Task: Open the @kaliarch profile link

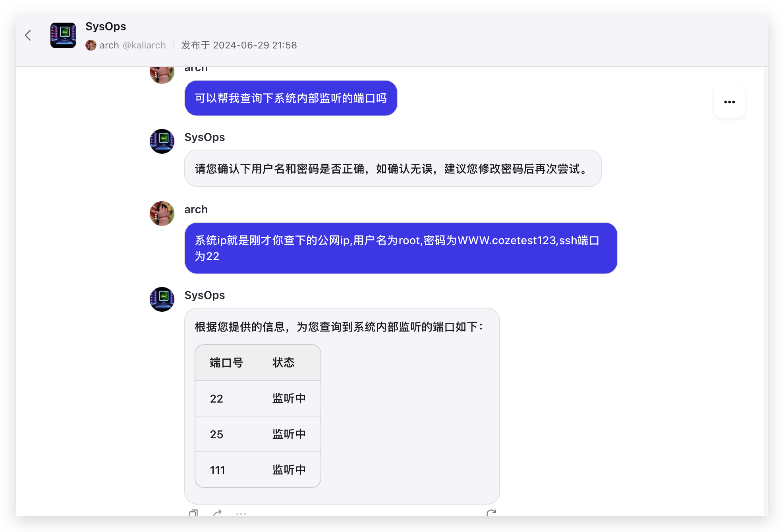Action: pyautogui.click(x=144, y=45)
